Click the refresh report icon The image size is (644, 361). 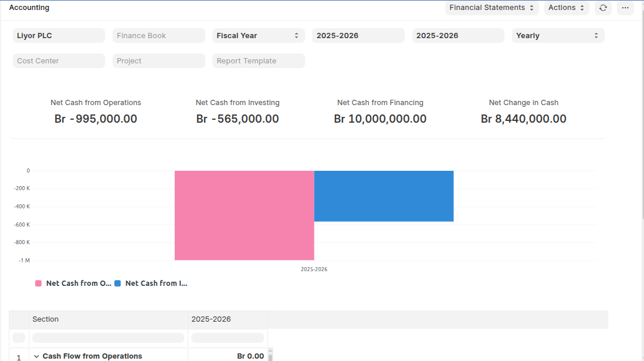pos(603,8)
